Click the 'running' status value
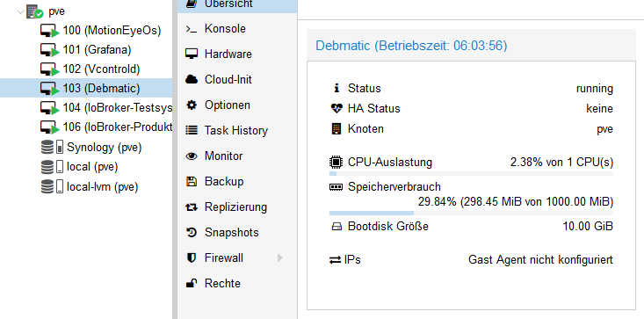 594,89
